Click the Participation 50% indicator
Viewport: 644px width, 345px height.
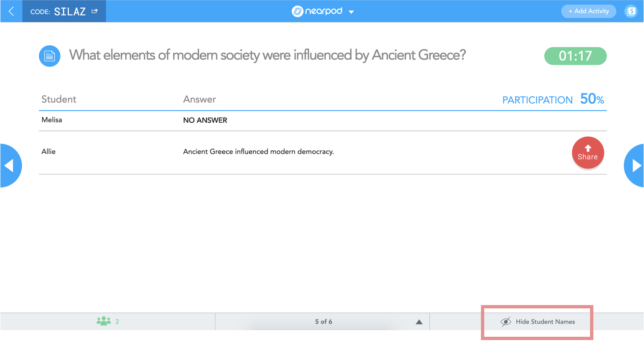pos(553,99)
